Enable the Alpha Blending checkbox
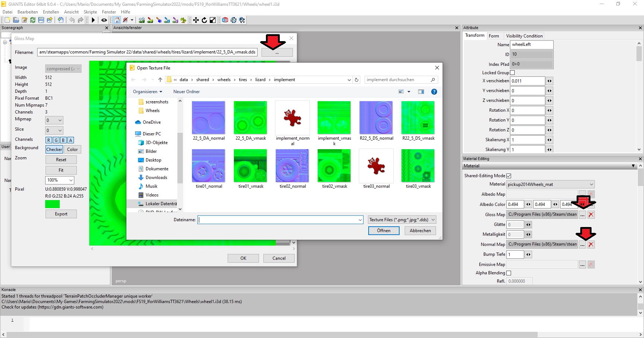Viewport: 644px width, 338px height. coord(509,273)
